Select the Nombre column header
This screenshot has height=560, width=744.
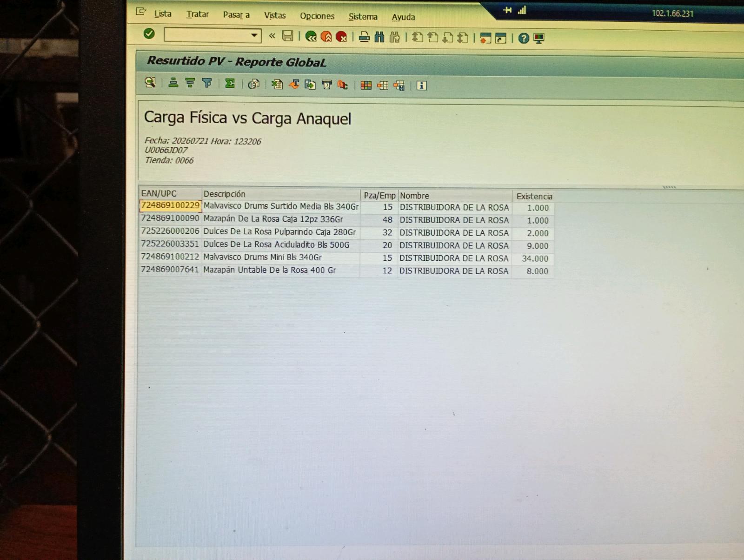point(455,196)
